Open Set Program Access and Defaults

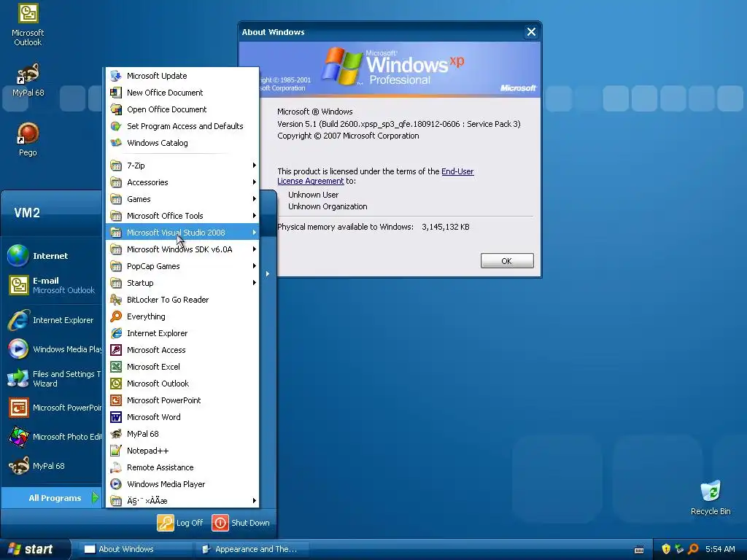pos(182,125)
